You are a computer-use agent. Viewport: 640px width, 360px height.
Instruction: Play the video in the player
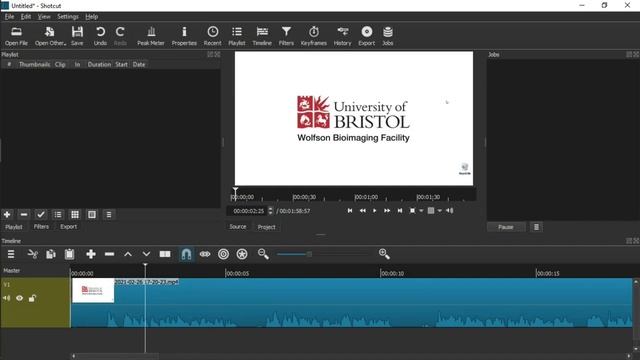pyautogui.click(x=374, y=211)
